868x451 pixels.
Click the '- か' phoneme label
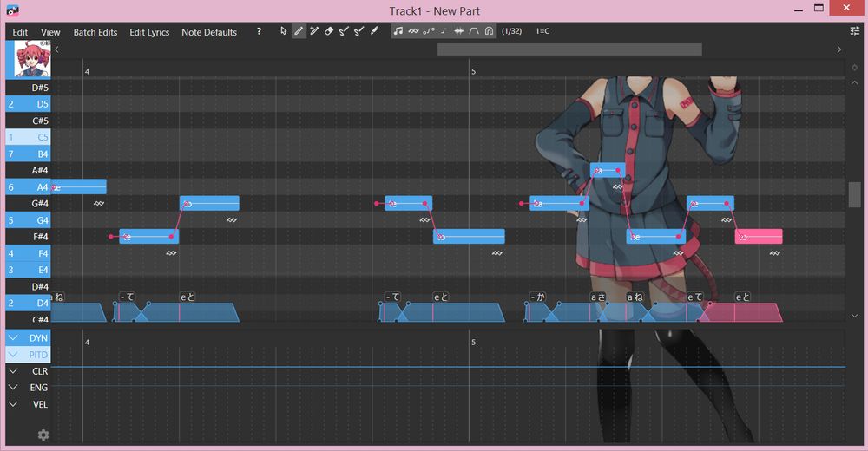click(x=537, y=297)
